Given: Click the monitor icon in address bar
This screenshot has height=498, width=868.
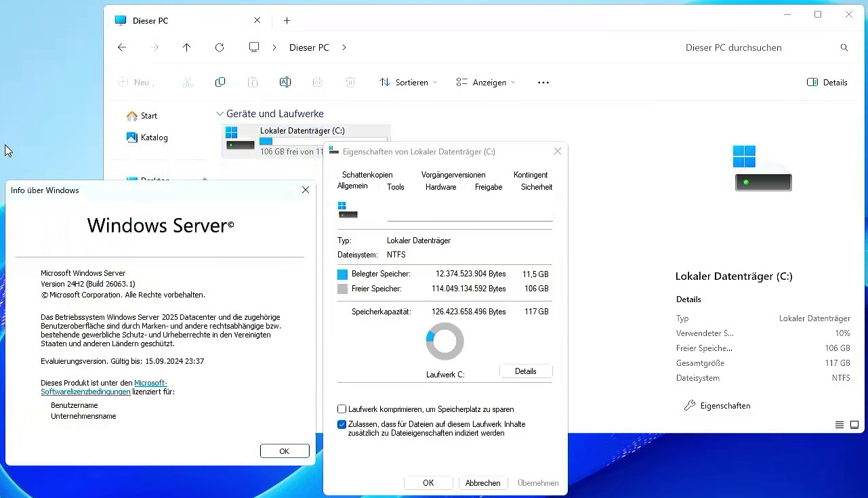Looking at the screenshot, I should point(254,47).
